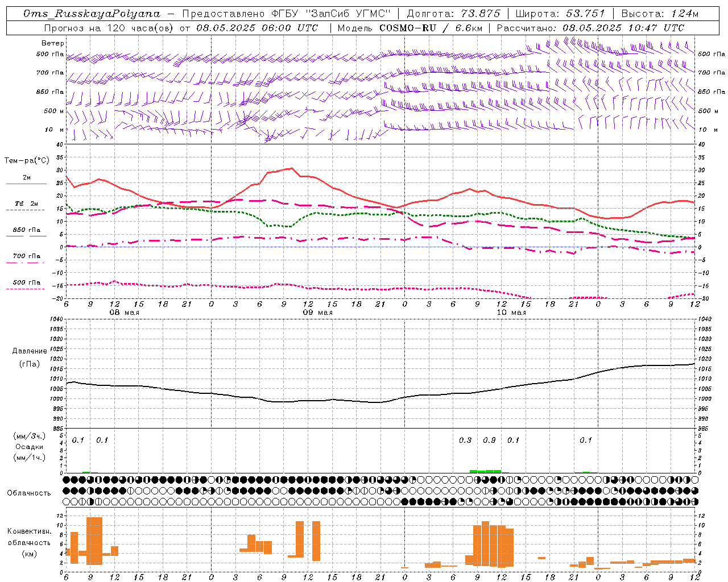Click the 500 м wind level label
Screen dimensions: 728x582
click(x=54, y=111)
